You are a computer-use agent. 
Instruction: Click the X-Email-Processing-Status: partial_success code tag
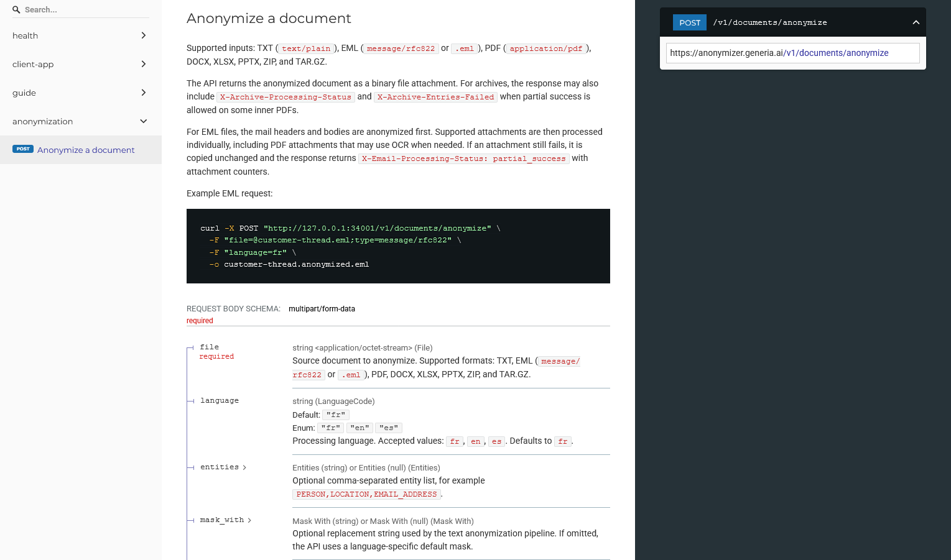pyautogui.click(x=464, y=158)
